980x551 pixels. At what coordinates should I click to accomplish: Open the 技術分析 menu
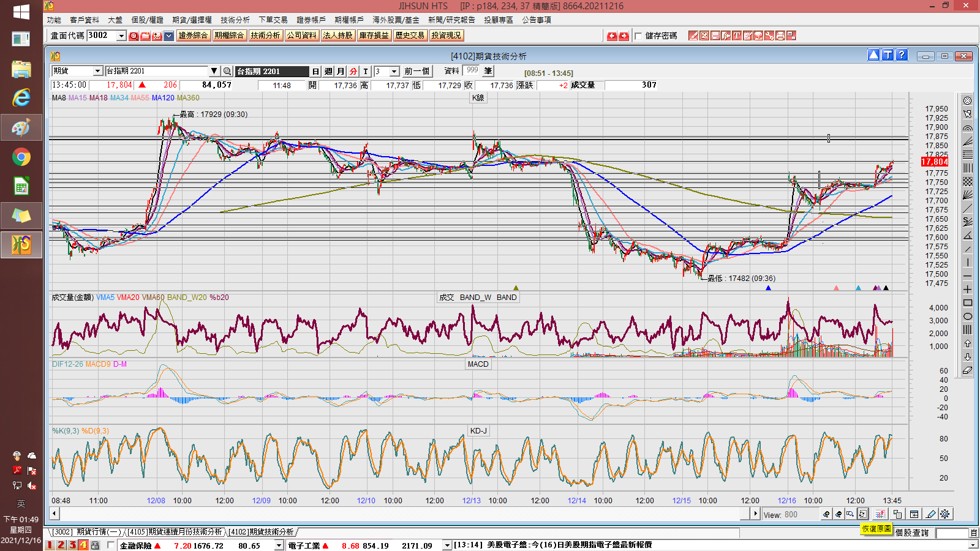pyautogui.click(x=235, y=20)
